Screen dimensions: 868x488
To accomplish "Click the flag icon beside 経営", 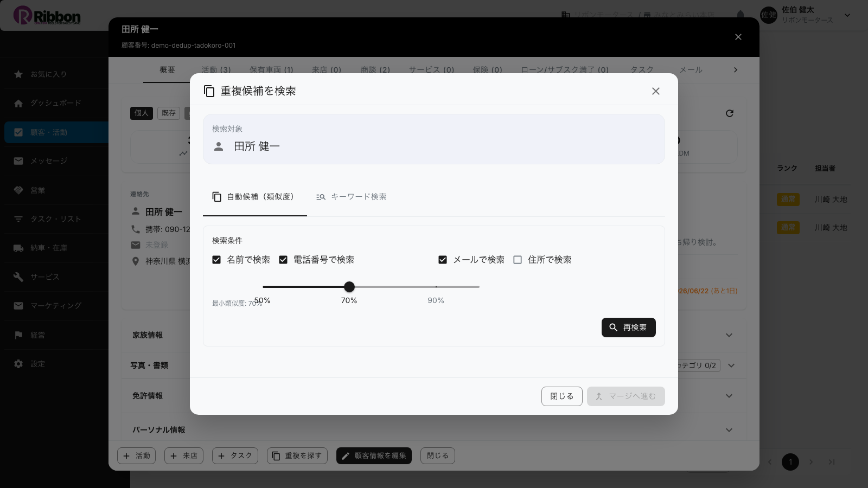I will (18, 335).
